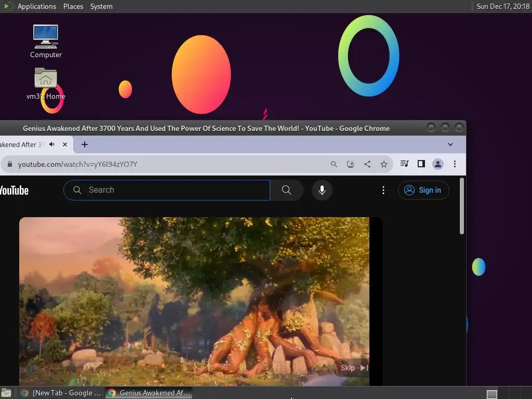
Task: Open the Applications menu
Action: [x=37, y=6]
